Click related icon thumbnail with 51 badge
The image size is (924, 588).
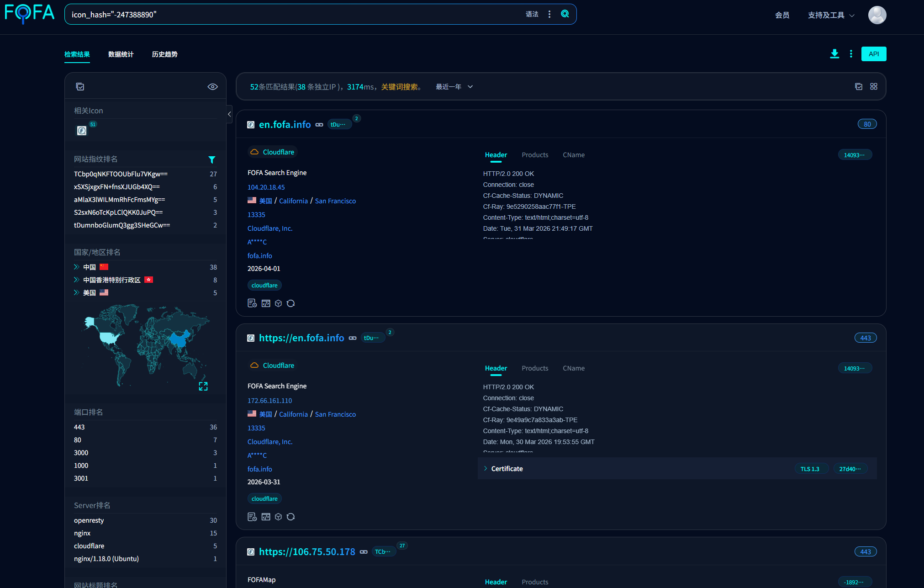(x=82, y=131)
